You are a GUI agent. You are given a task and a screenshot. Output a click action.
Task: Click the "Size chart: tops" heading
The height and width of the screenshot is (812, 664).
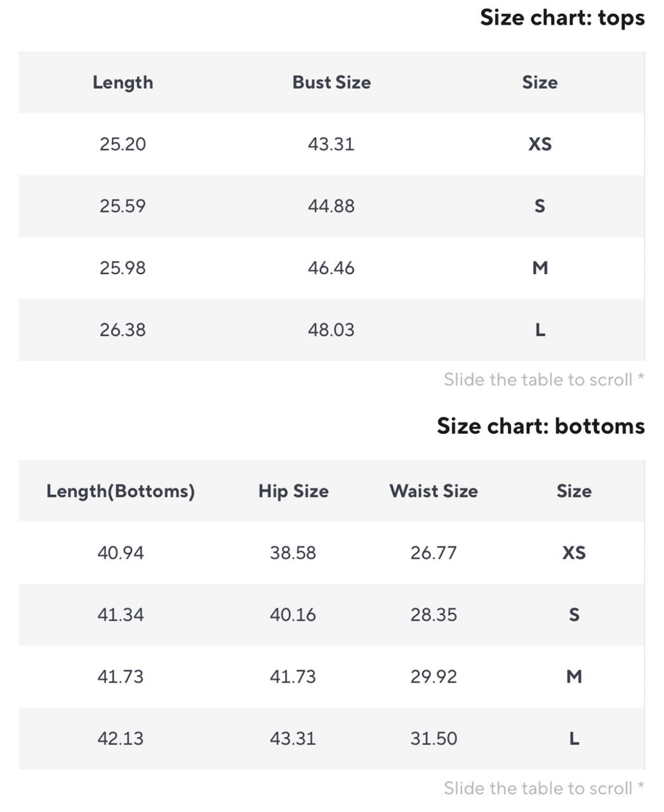point(562,18)
